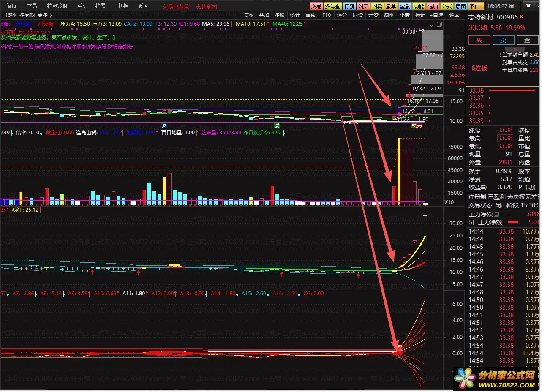Screen dimensions: 542x392
Task: Open the skin theme shirt icon
Action: [527, 6]
